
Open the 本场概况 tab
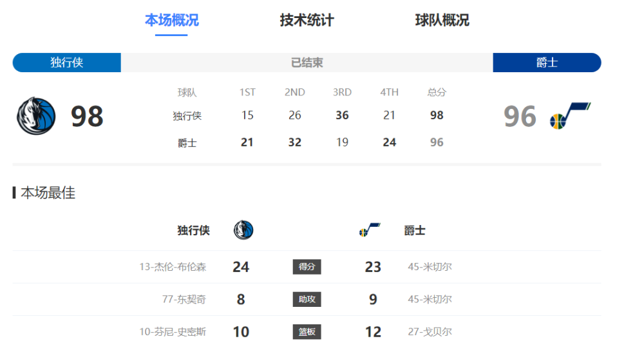pos(172,20)
